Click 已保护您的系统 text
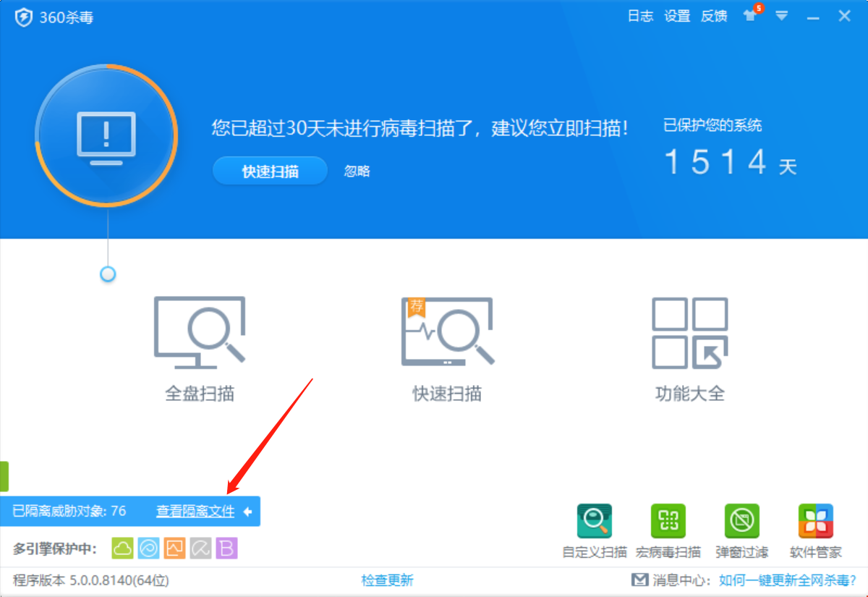Image resolution: width=868 pixels, height=597 pixels. pyautogui.click(x=712, y=126)
